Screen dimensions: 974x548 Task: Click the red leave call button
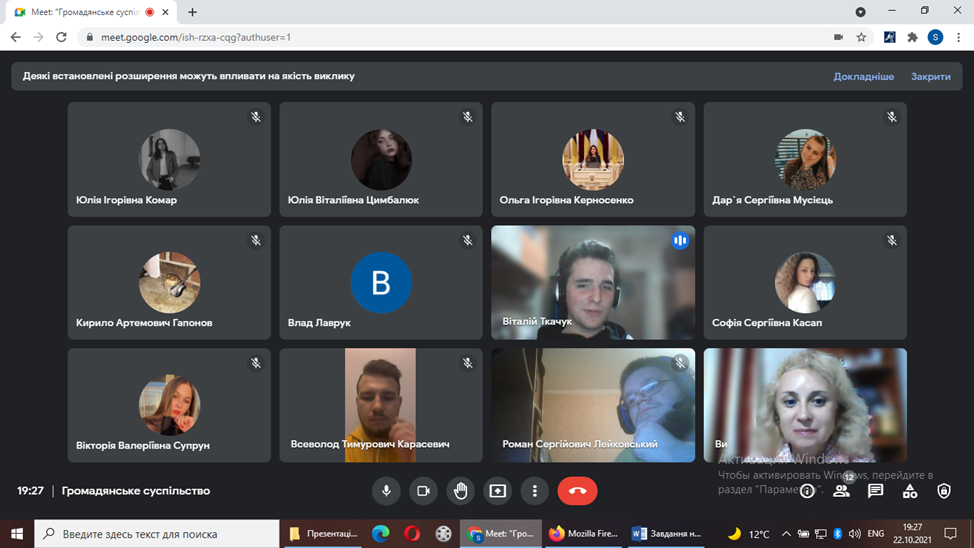577,491
